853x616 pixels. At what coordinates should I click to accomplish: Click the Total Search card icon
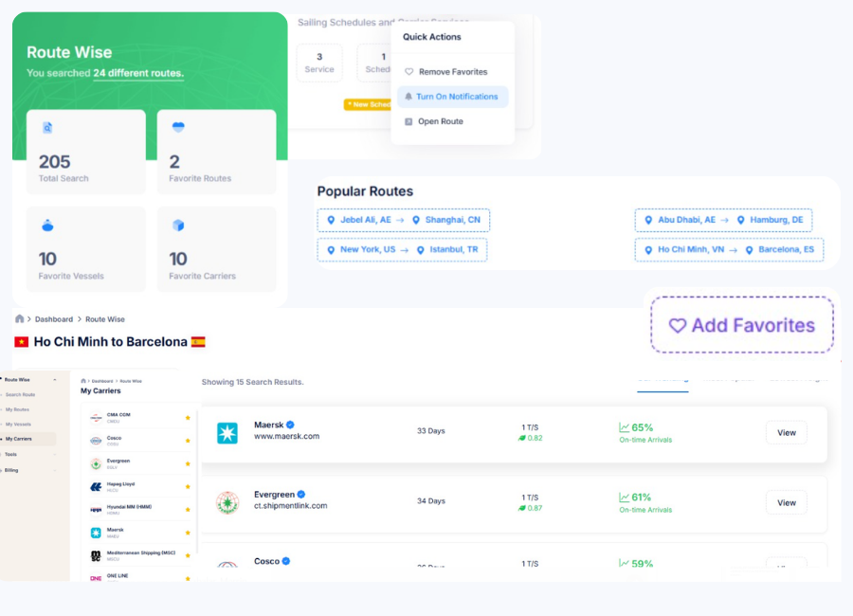(47, 128)
